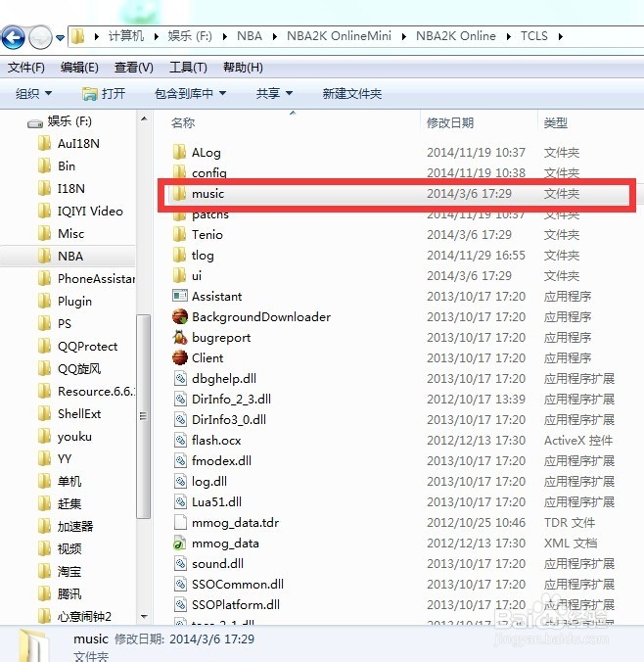Select the dbghelp.dll file icon

(180, 378)
